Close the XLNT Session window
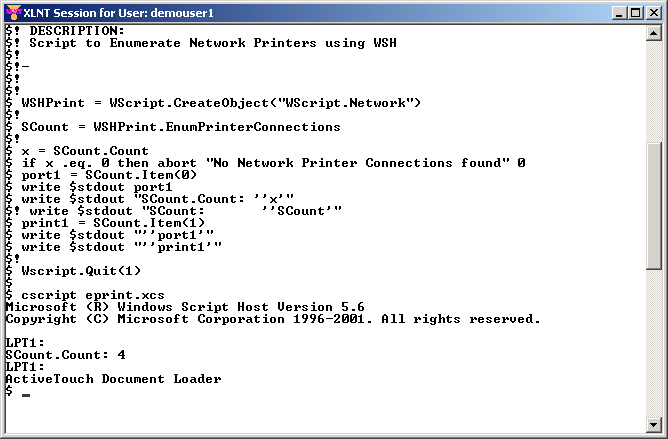Image resolution: width=668 pixels, height=439 pixels. point(654,13)
